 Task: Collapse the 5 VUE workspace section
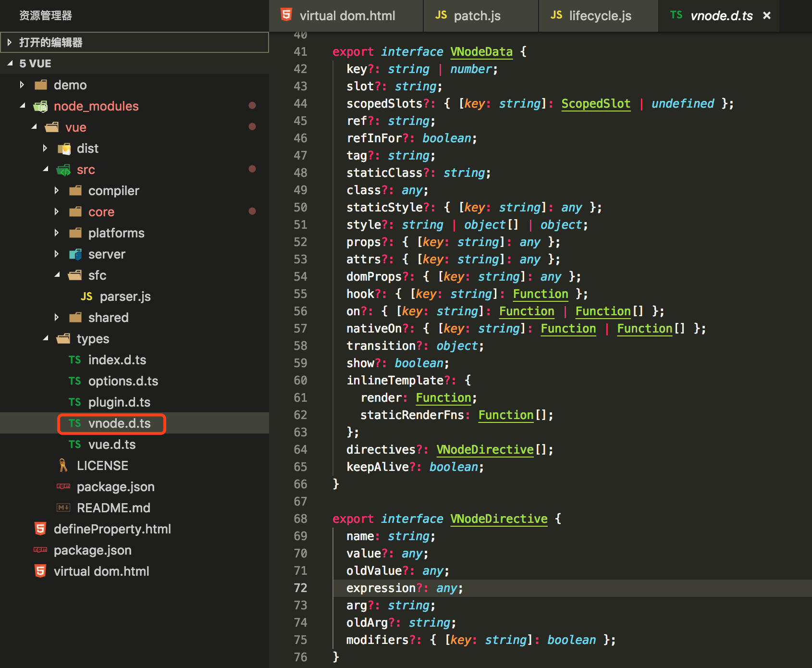coord(10,63)
